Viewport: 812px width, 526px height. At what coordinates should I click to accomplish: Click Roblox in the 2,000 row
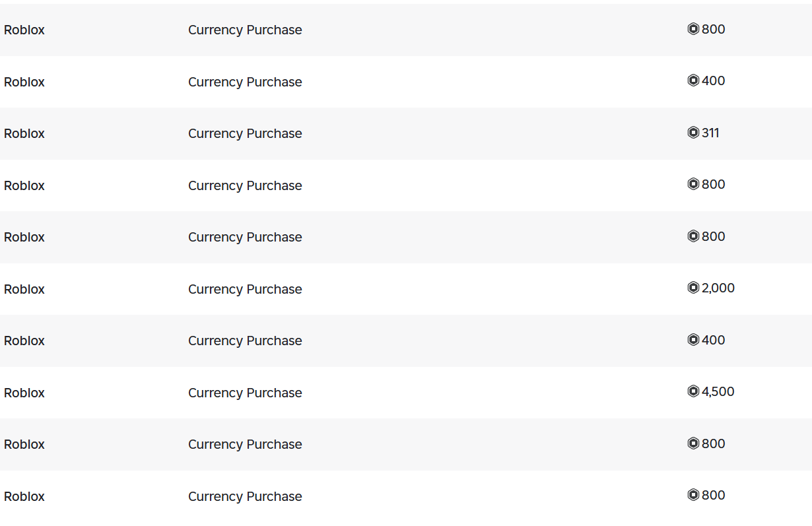click(24, 289)
